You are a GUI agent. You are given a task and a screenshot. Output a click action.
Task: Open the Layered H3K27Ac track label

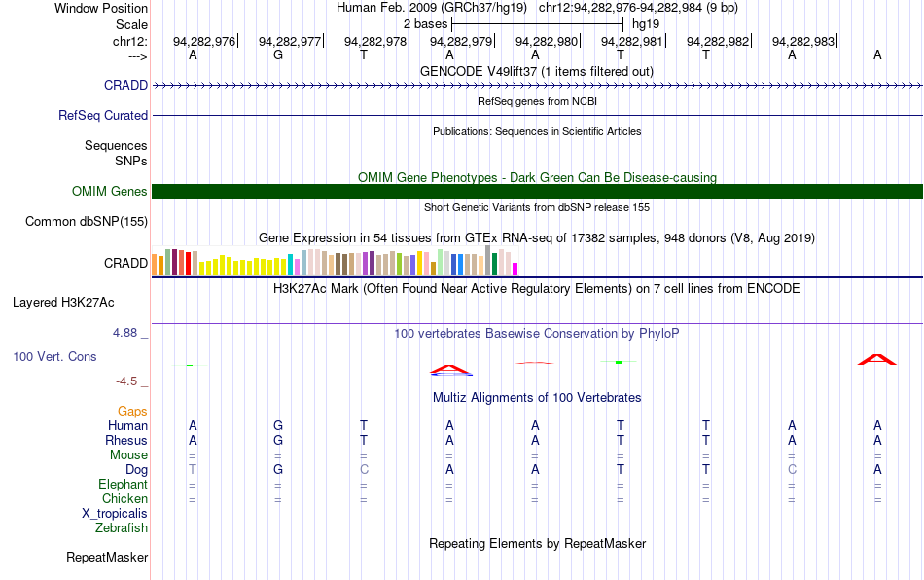click(63, 302)
